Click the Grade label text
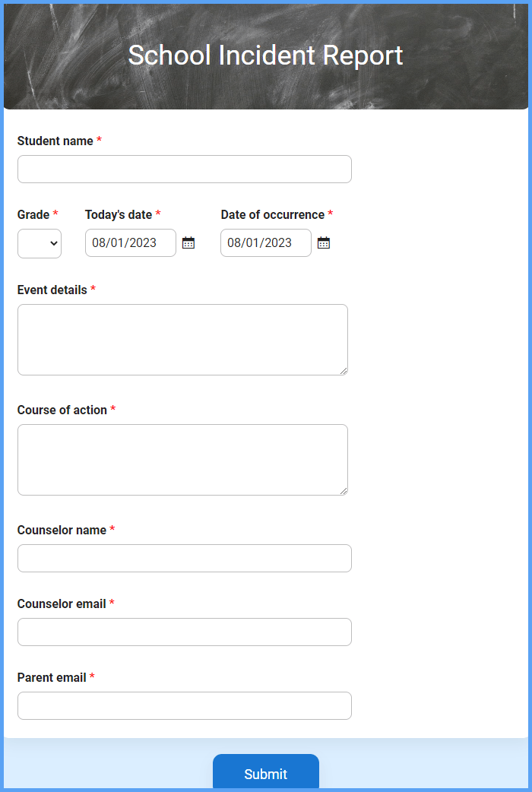The height and width of the screenshot is (792, 532). click(x=33, y=214)
